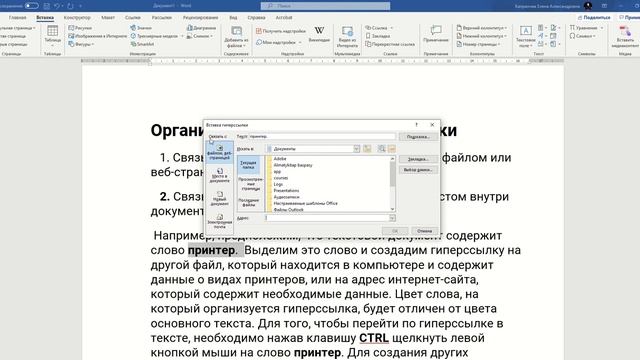Open Номер страницы page number menu
This screenshot has height=360, width=640.
click(479, 44)
